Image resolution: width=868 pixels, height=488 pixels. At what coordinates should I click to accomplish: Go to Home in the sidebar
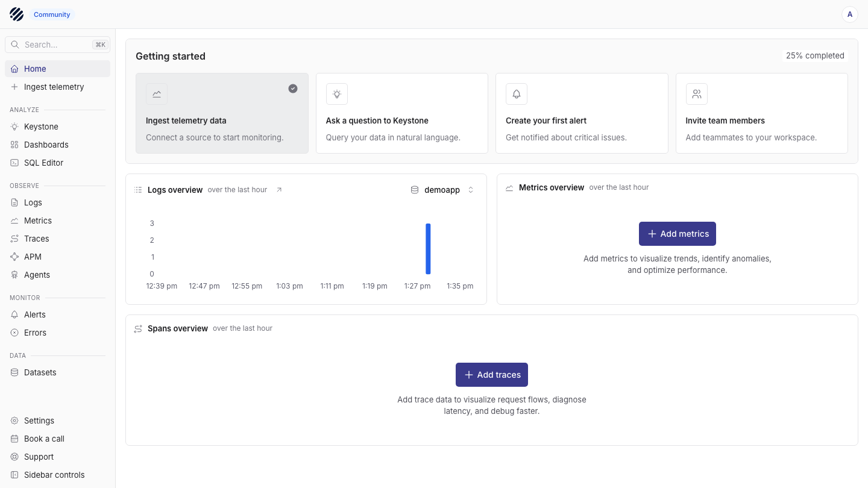tap(57, 69)
